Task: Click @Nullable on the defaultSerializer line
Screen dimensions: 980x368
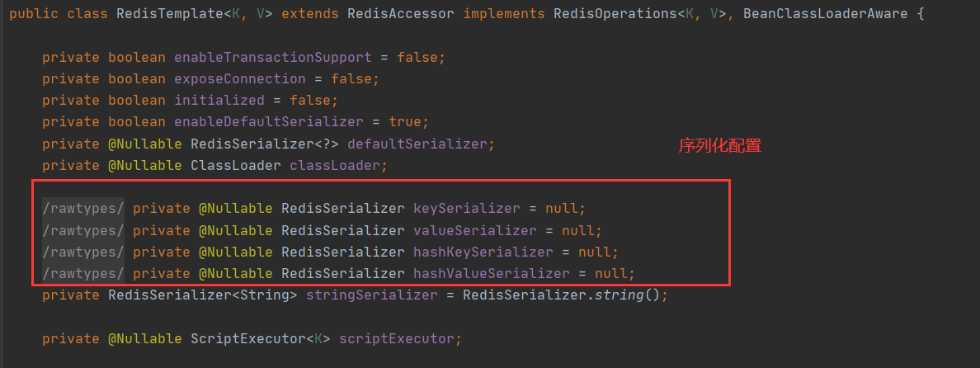Action: (144, 144)
